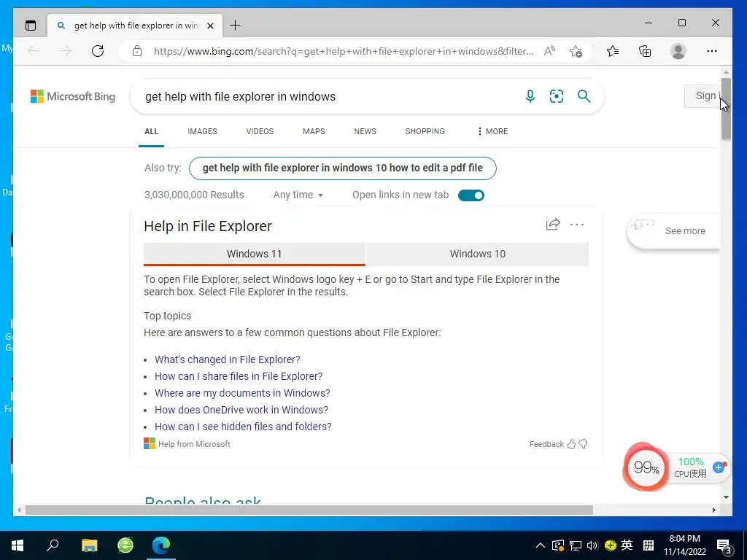Select the Windows 11 tab
747x560 pixels.
(255, 254)
